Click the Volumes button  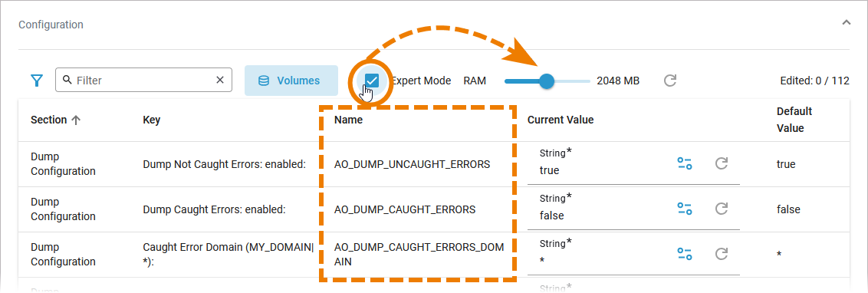click(291, 81)
